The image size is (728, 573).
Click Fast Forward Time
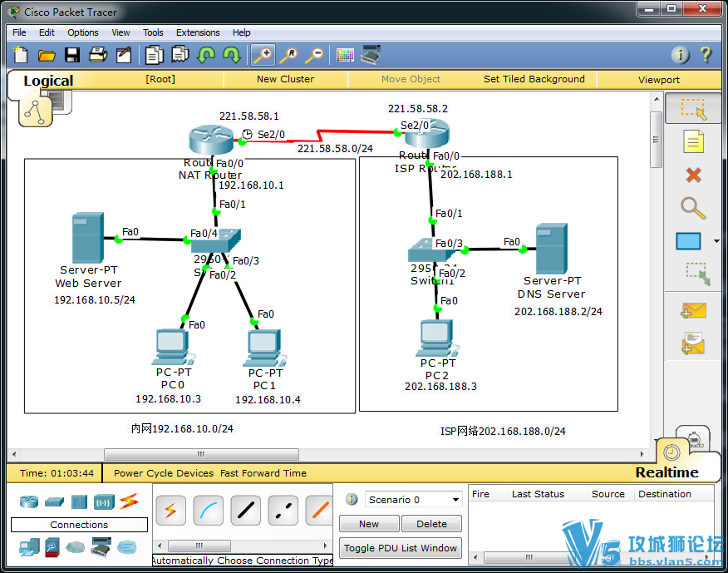point(263,473)
